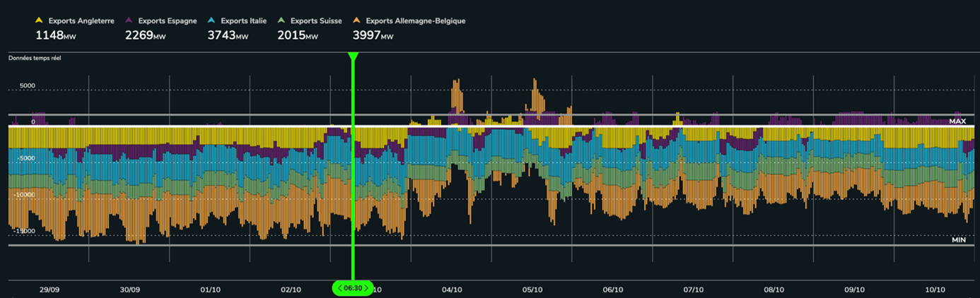Click the purple Exports Espagne arrow icon
980x298 pixels.
click(x=129, y=21)
